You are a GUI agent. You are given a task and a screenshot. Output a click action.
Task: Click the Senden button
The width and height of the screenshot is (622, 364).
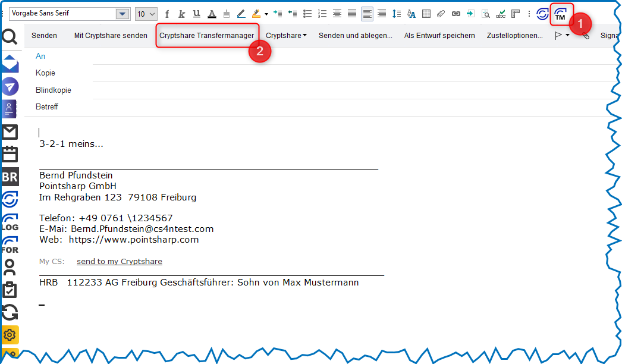44,36
